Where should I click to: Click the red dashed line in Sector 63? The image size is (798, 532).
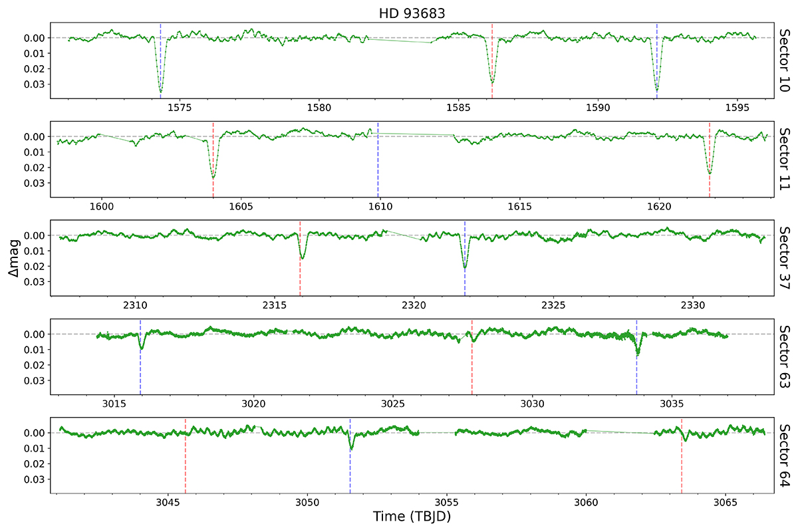click(x=472, y=366)
